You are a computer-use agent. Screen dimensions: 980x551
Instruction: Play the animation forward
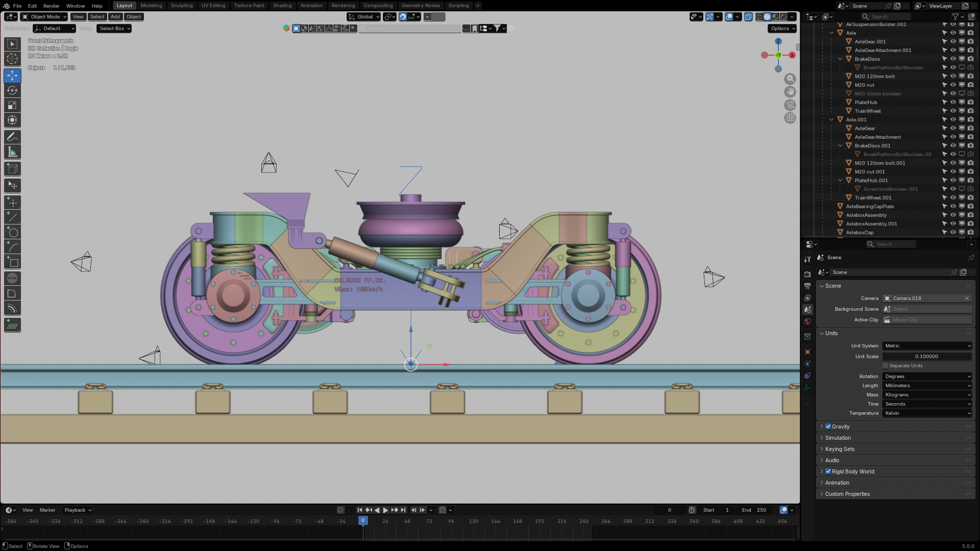(386, 510)
